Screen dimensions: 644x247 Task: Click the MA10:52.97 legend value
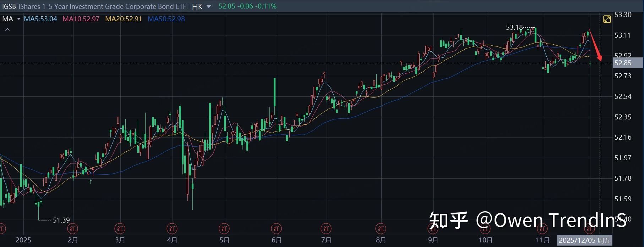tap(81, 19)
